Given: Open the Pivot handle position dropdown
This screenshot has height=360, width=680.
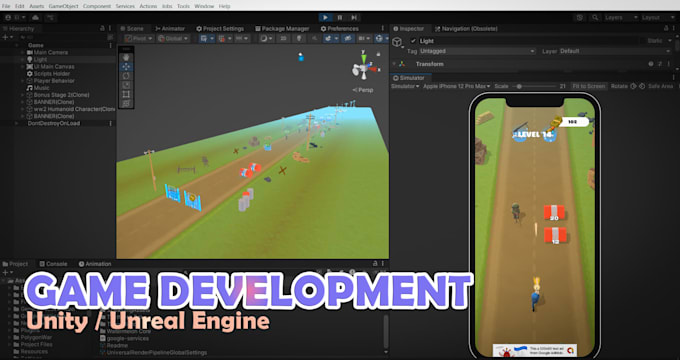Looking at the screenshot, I should click(x=139, y=38).
